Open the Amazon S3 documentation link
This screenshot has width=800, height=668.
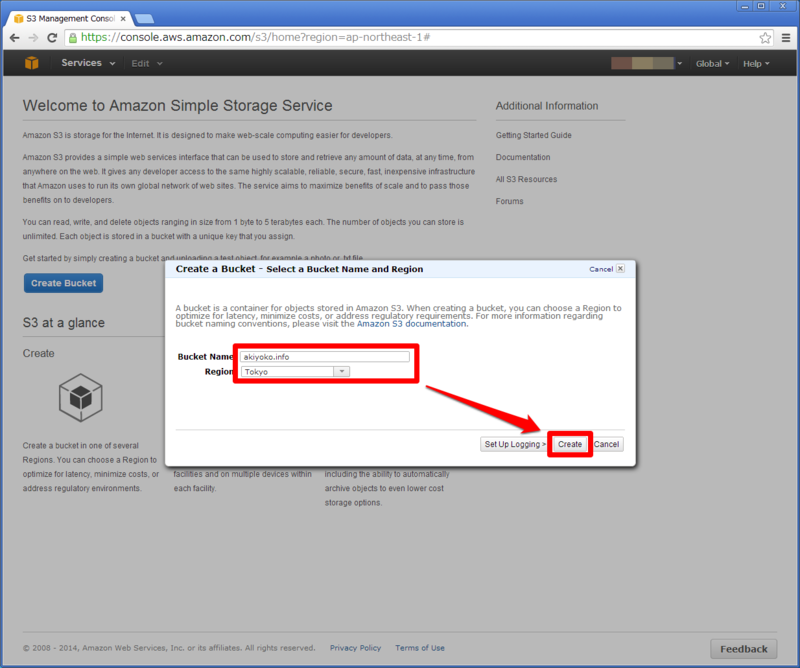[411, 324]
